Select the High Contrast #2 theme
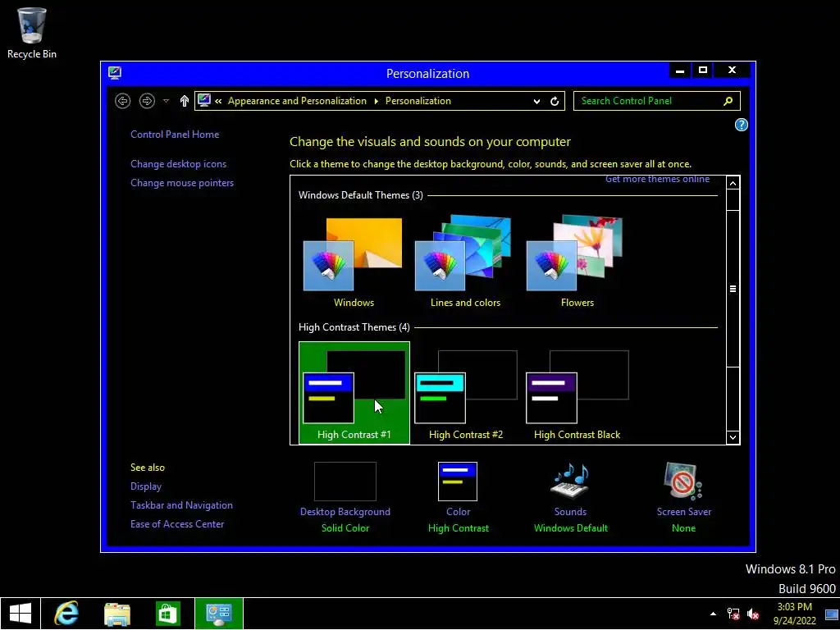The image size is (840, 630). click(466, 393)
